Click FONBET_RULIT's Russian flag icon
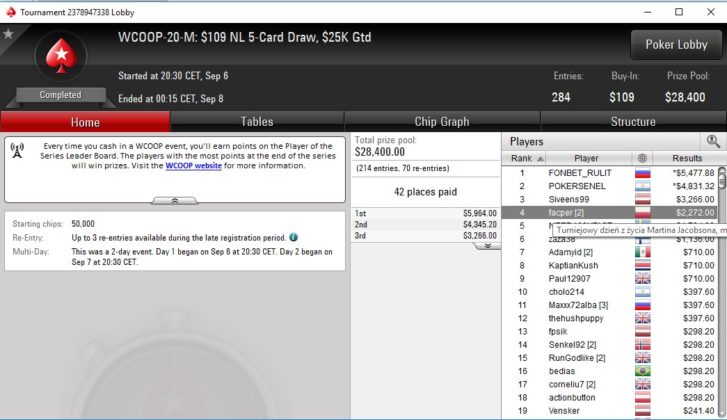The width and height of the screenshot is (727, 420). (x=643, y=173)
